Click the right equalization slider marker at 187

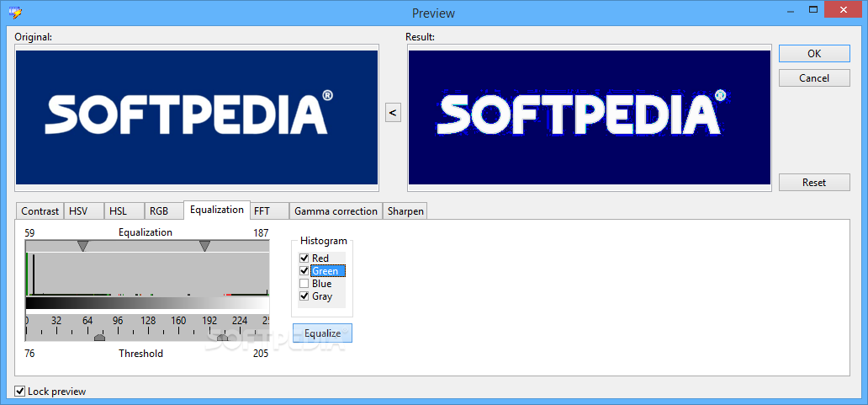[204, 246]
